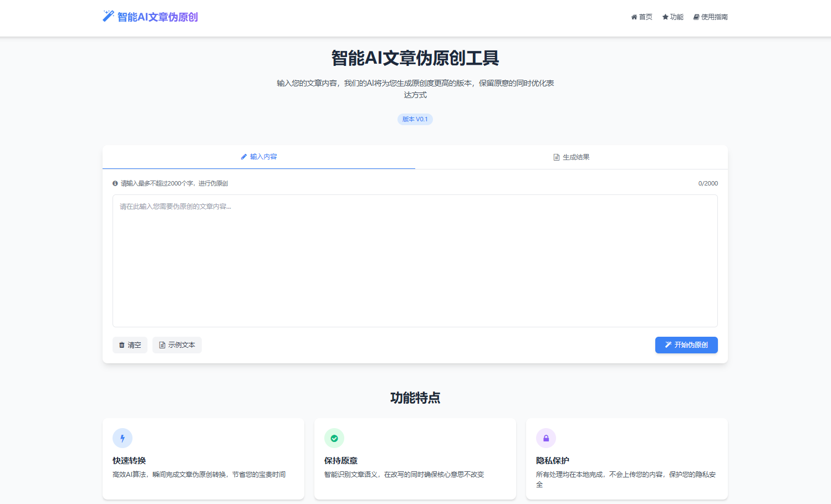Select the 输入内容 tab
The height and width of the screenshot is (504, 831).
pos(258,157)
